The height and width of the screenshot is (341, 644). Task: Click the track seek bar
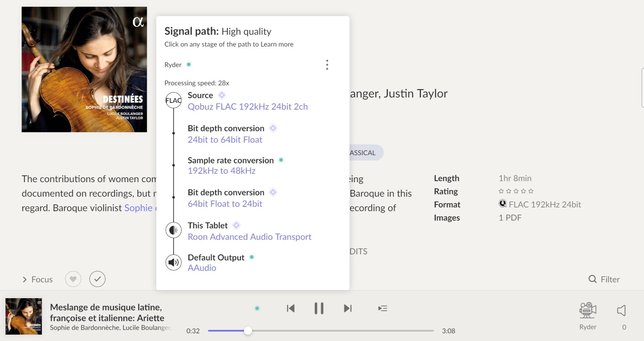pyautogui.click(x=321, y=331)
